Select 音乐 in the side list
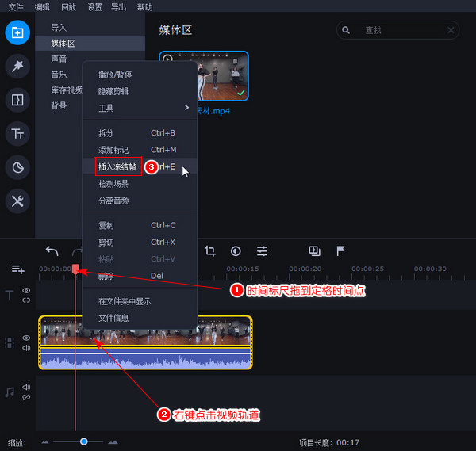 [59, 75]
